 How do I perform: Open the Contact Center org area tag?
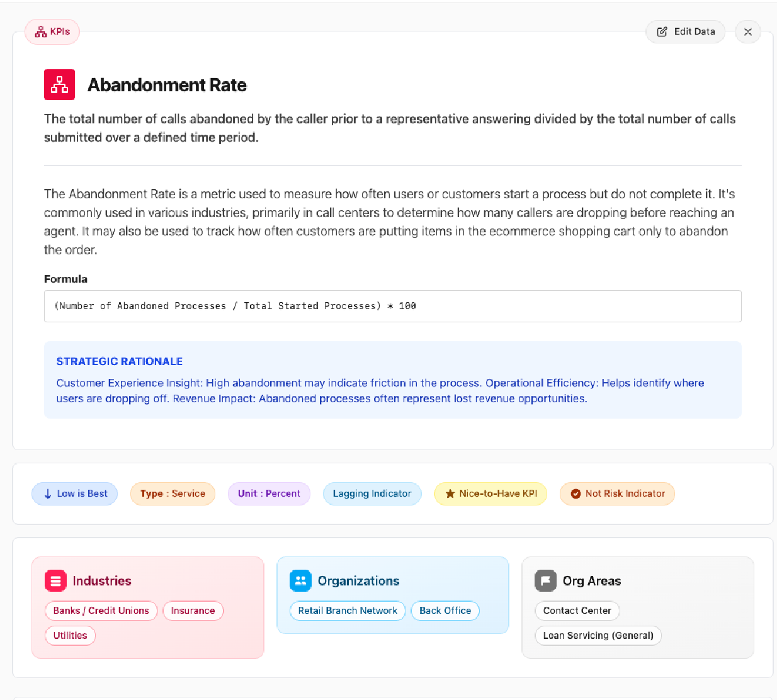pos(577,611)
